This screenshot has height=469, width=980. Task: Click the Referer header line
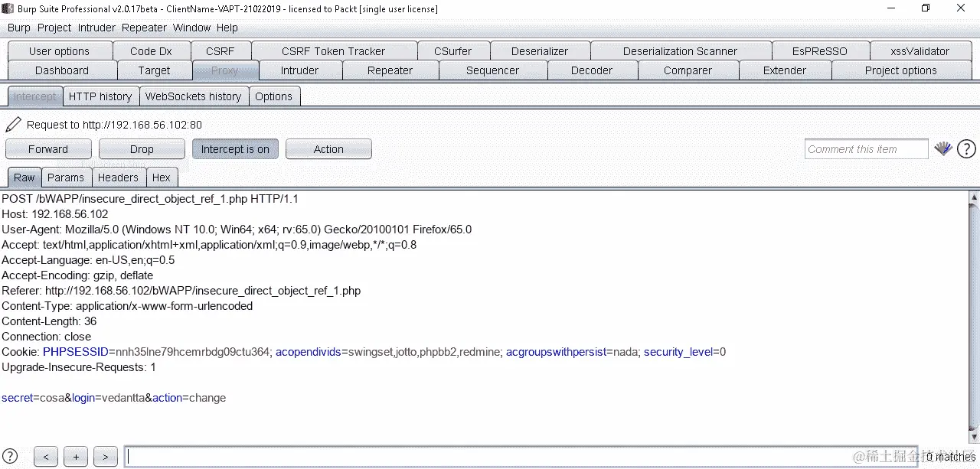point(181,291)
